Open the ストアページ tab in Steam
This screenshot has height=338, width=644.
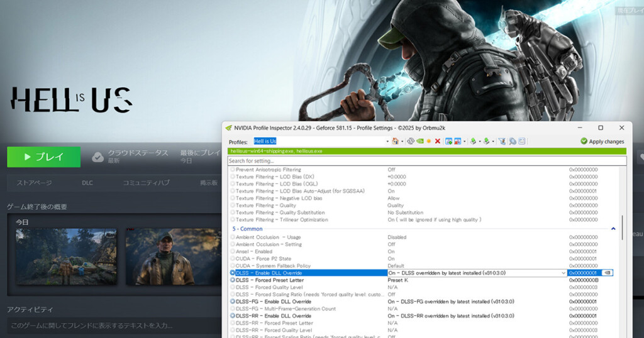pyautogui.click(x=35, y=183)
